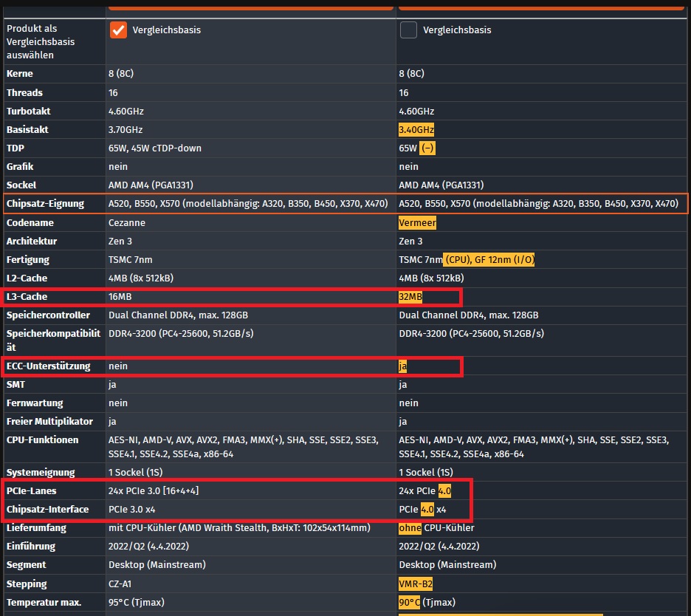Click the highlighted VMR-B2 stepping value

pos(416,584)
